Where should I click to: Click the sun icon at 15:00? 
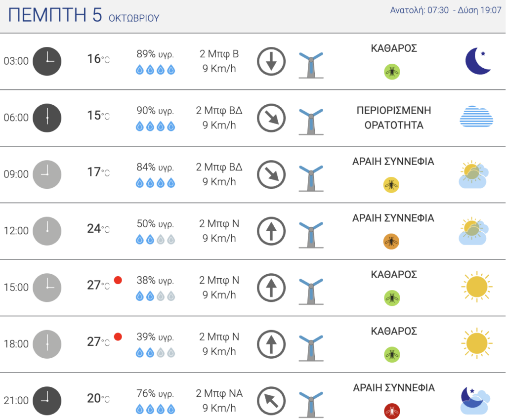click(x=477, y=287)
